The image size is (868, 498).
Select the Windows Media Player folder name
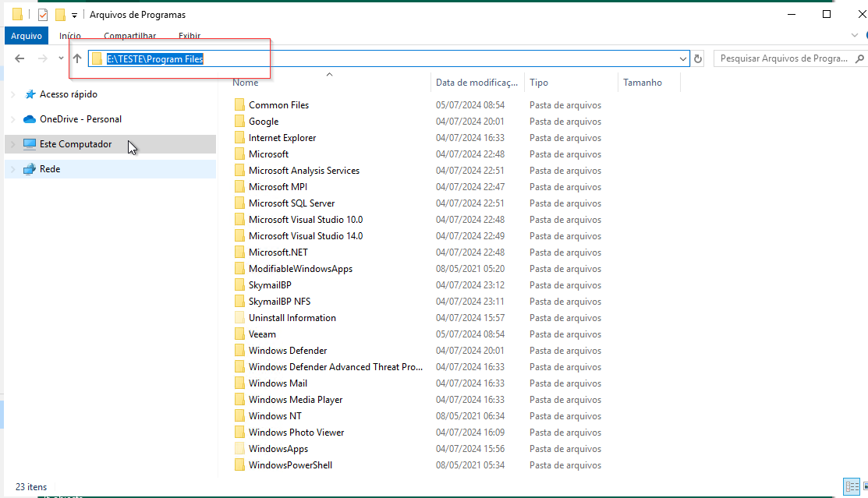click(296, 400)
